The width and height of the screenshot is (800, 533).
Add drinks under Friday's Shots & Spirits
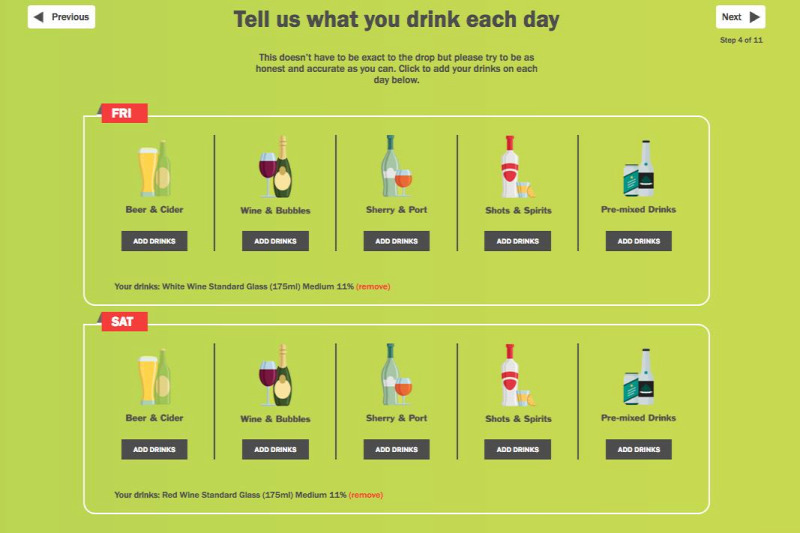tap(517, 241)
